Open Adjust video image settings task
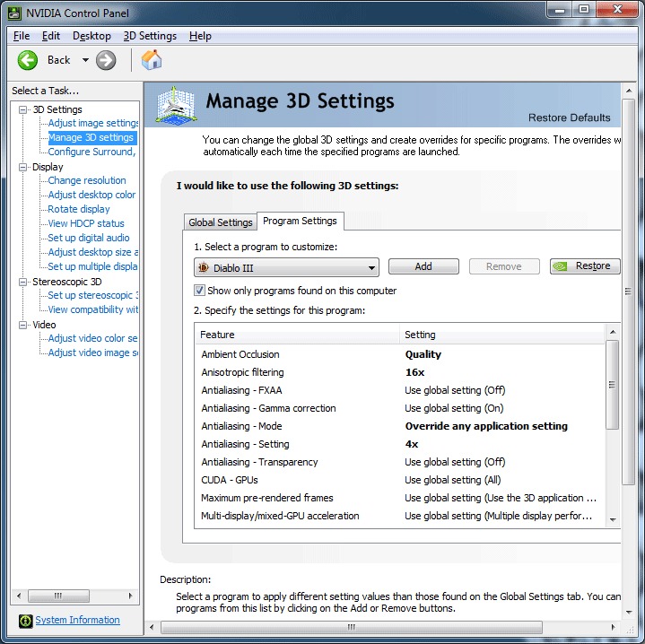 pyautogui.click(x=93, y=352)
